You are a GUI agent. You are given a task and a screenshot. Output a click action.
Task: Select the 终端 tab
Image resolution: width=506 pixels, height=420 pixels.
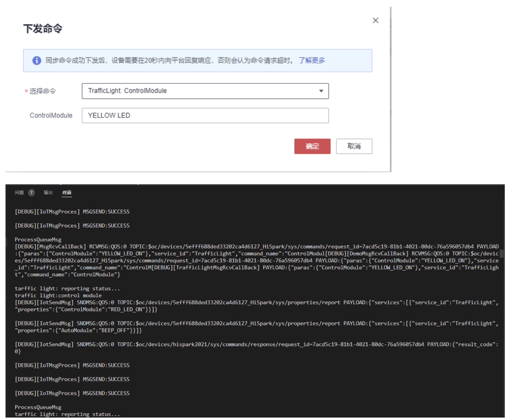(67, 193)
